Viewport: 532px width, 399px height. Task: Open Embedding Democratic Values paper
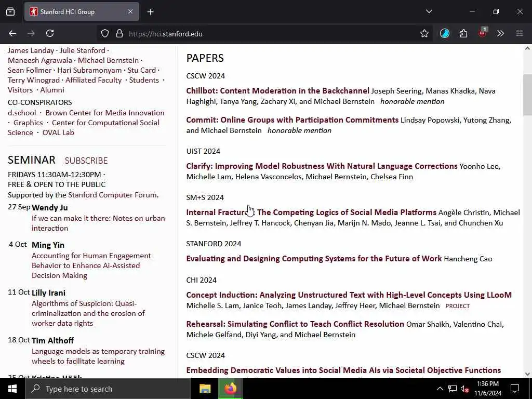(x=343, y=370)
